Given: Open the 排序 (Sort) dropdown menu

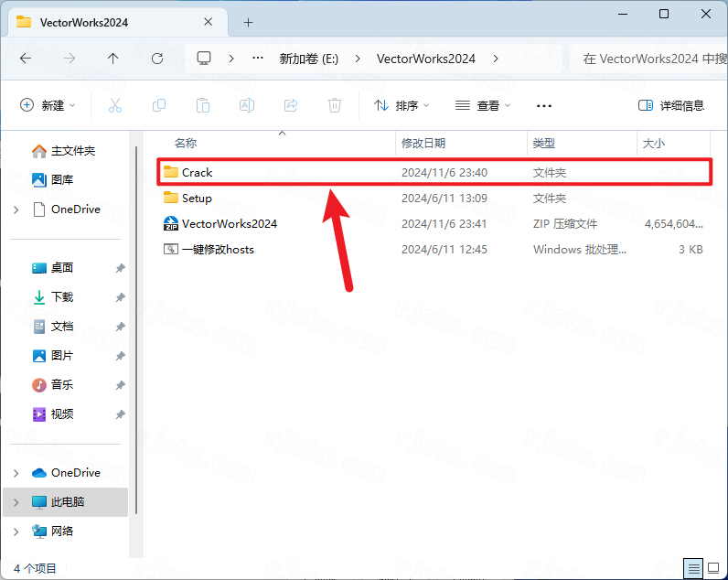Looking at the screenshot, I should click(x=401, y=105).
